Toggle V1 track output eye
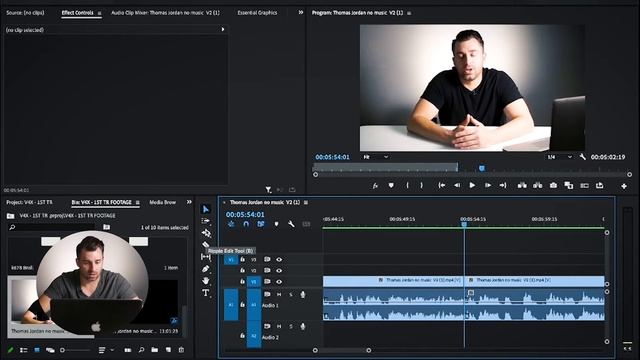Image resolution: width=640 pixels, height=360 pixels. coord(279,282)
